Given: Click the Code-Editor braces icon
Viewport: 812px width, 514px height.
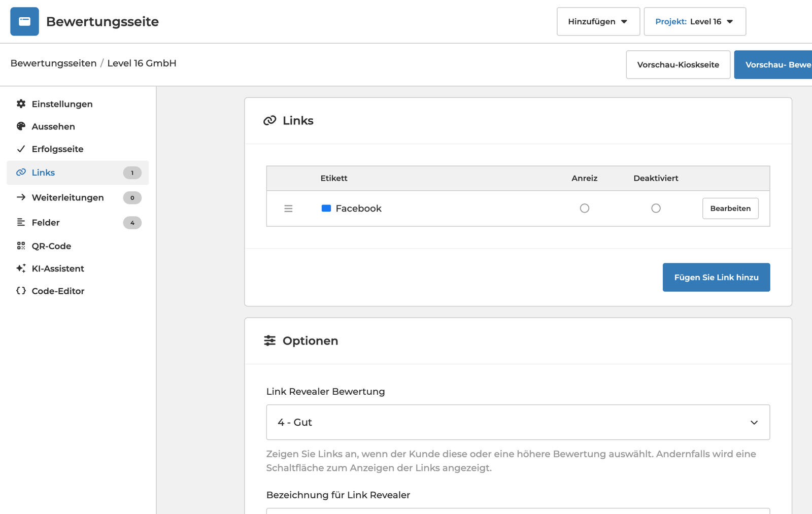Looking at the screenshot, I should point(21,291).
